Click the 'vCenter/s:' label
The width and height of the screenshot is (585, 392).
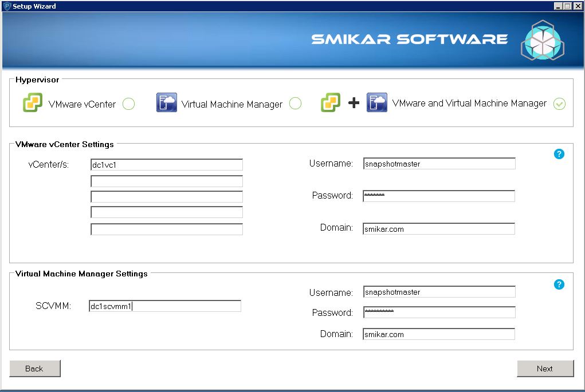coord(49,164)
